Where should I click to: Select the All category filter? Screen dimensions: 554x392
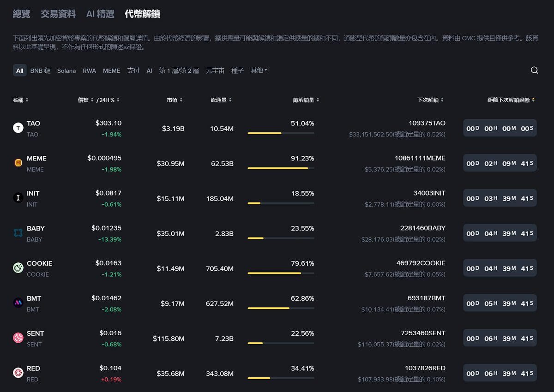tap(19, 71)
